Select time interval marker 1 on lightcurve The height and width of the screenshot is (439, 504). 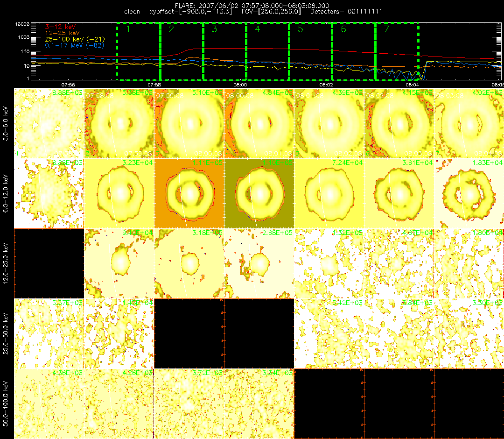pyautogui.click(x=128, y=29)
